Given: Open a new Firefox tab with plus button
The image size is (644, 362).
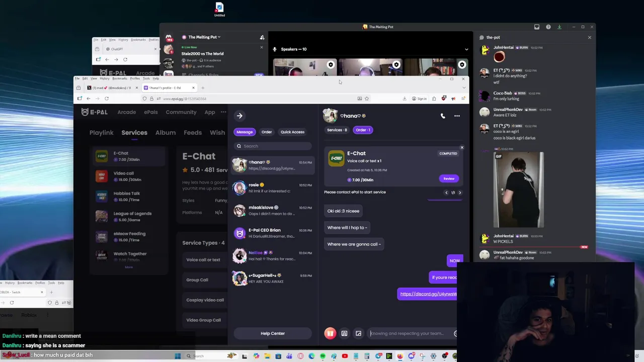Looking at the screenshot, I should click(203, 88).
